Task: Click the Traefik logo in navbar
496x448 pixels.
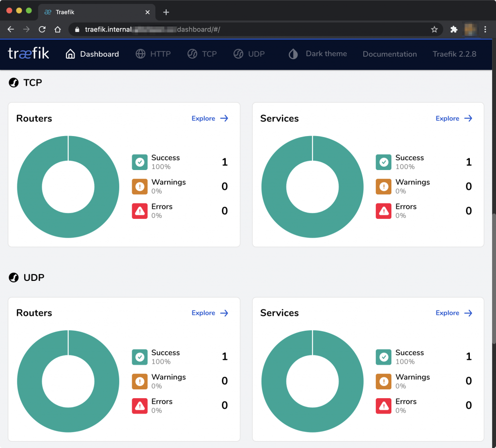Action: click(29, 54)
